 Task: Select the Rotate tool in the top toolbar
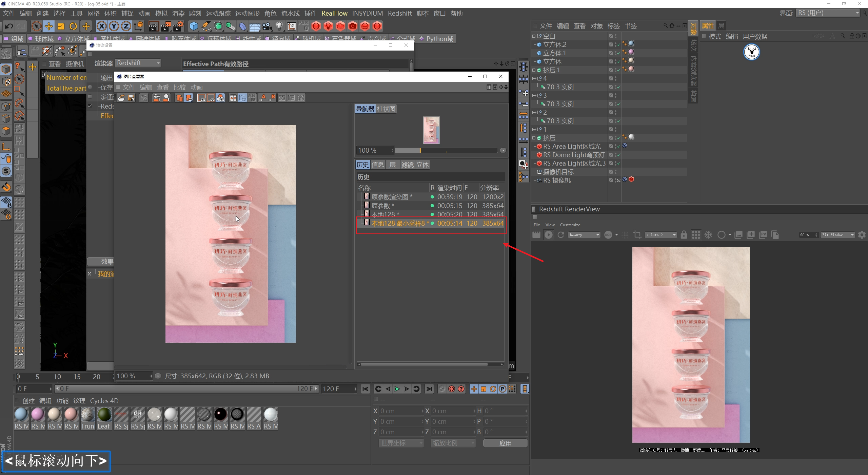(73, 26)
